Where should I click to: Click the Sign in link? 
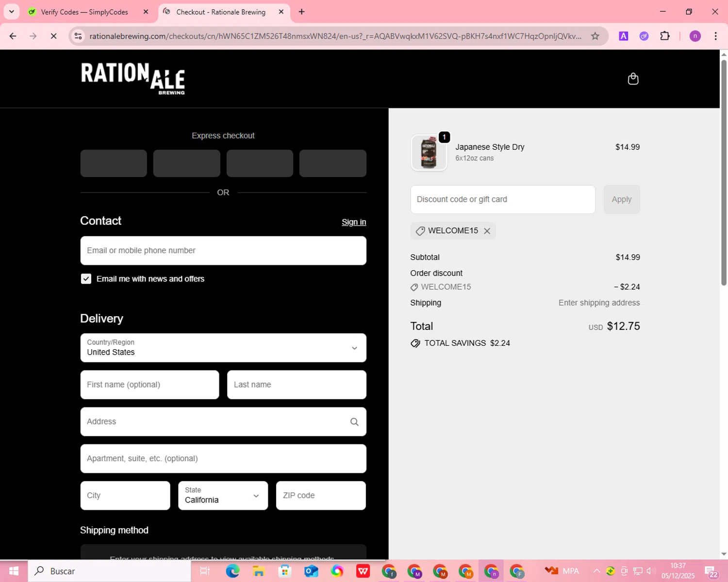click(x=354, y=222)
